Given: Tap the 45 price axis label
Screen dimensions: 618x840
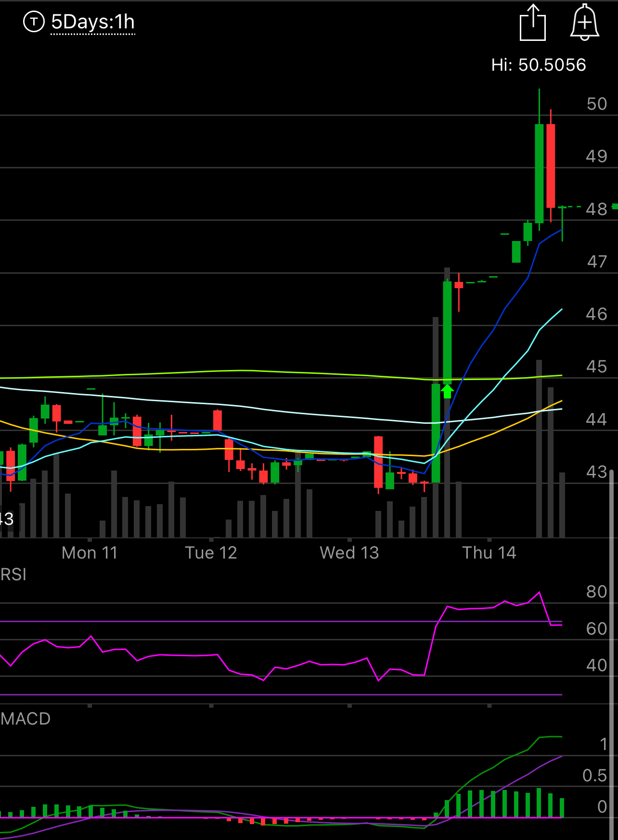Looking at the screenshot, I should (x=597, y=367).
